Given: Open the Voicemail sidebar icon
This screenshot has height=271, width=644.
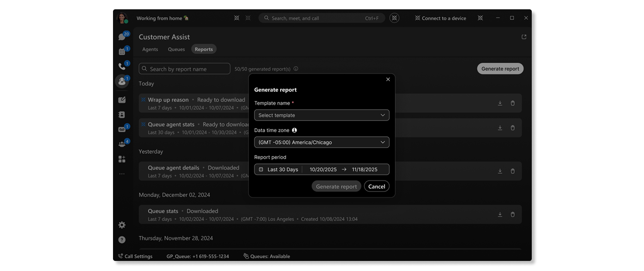Looking at the screenshot, I should pos(122,129).
